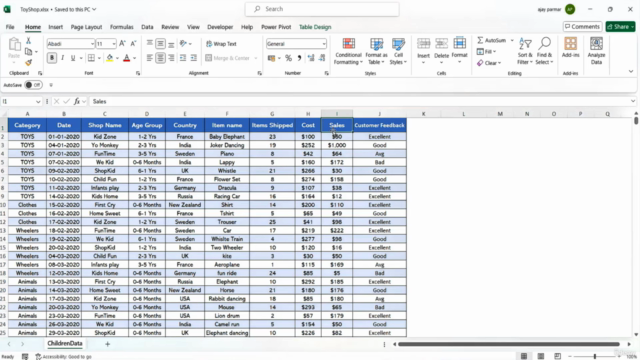Select the Format Painter brush
The width and height of the screenshot is (640, 360).
28,62
